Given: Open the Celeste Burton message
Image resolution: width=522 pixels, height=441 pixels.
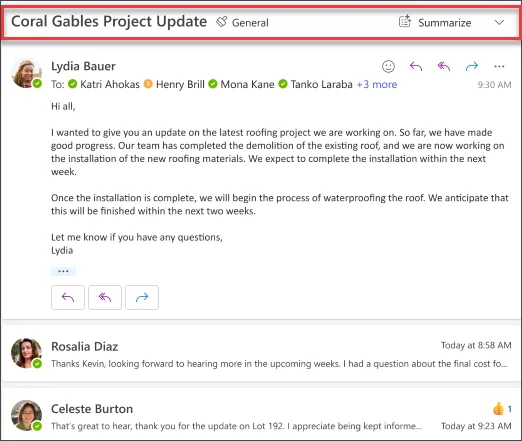Looking at the screenshot, I should tap(261, 414).
